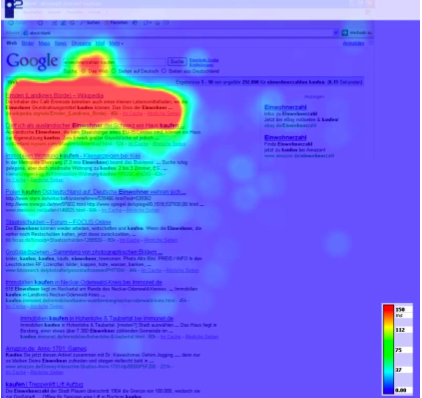Select the Seiten aus Deutschland radio option
The width and height of the screenshot is (422, 398).
tap(163, 71)
